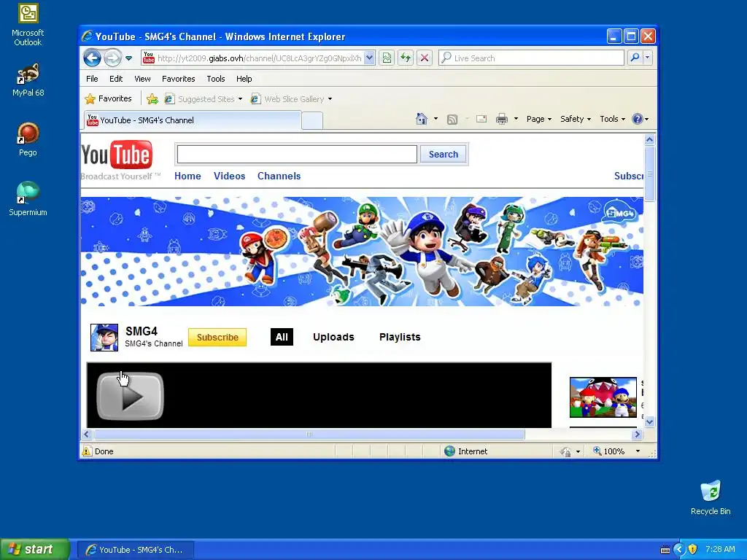Viewport: 747px width, 560px height.
Task: Open the Edit menu
Action: [x=116, y=79]
